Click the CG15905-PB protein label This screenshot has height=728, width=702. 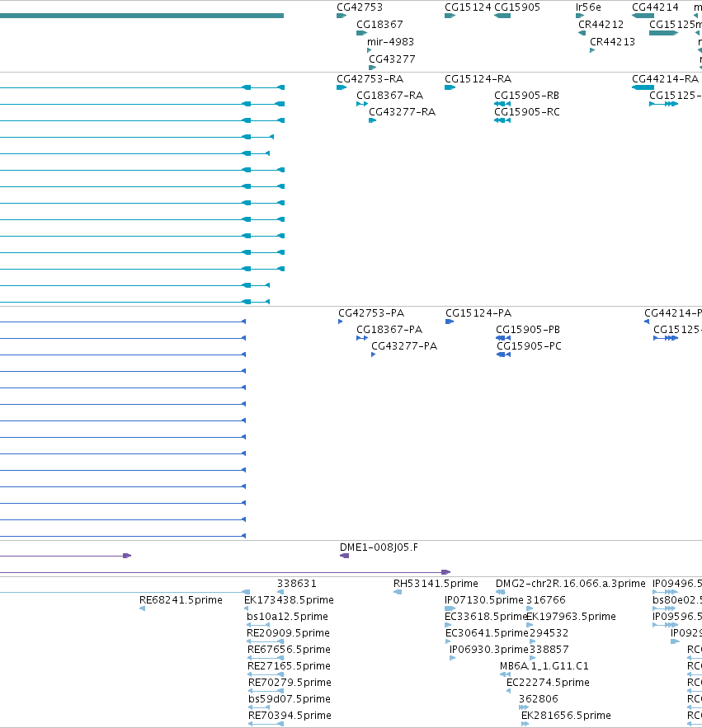click(528, 330)
